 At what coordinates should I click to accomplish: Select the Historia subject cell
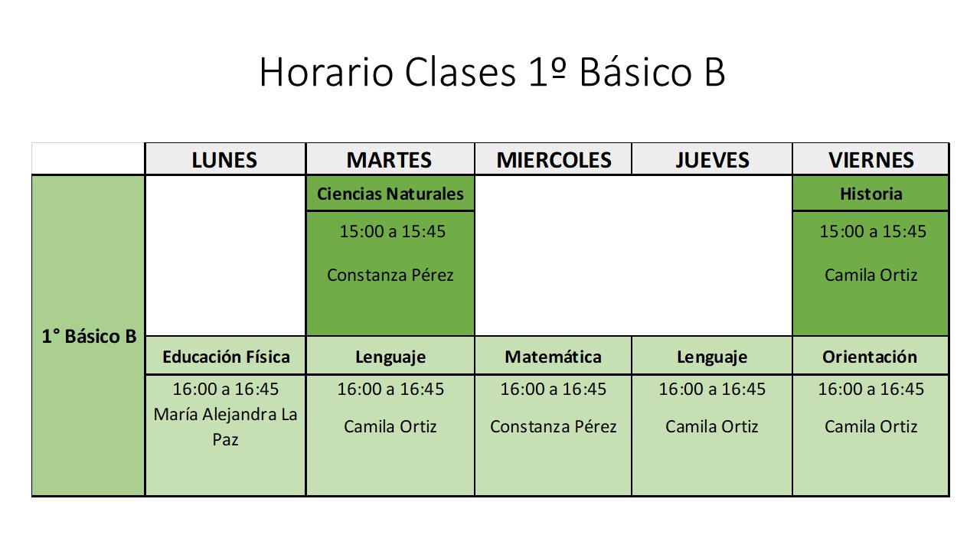pyautogui.click(x=871, y=194)
